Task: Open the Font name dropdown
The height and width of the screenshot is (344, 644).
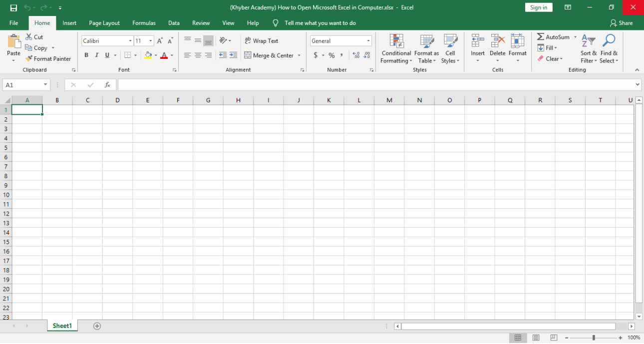Action: [x=129, y=40]
